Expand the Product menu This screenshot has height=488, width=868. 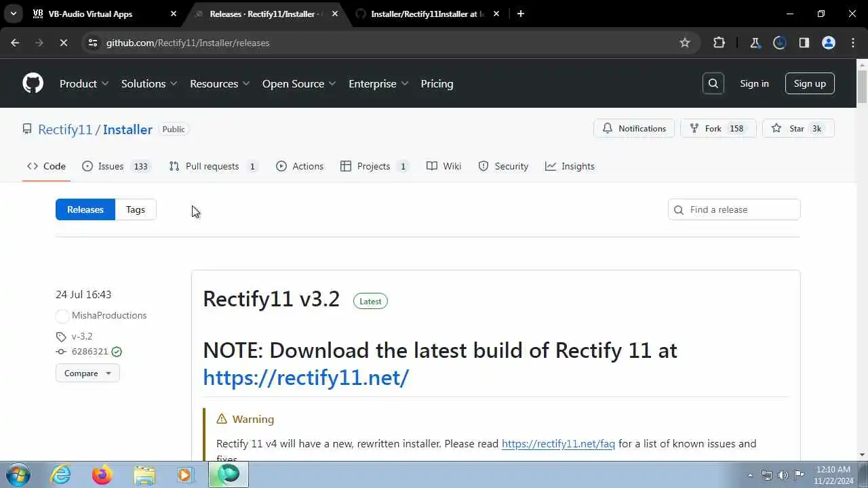click(84, 83)
